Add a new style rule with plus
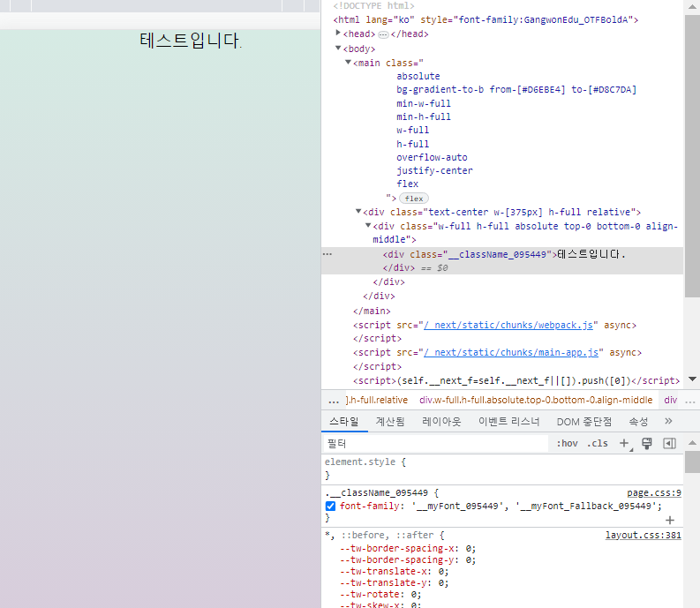The width and height of the screenshot is (700, 608). point(625,443)
